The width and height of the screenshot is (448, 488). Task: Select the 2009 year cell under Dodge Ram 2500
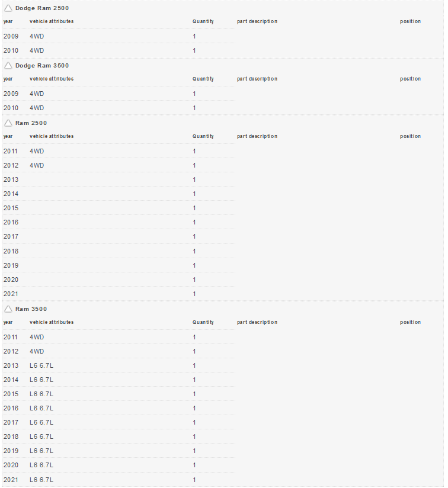11,37
